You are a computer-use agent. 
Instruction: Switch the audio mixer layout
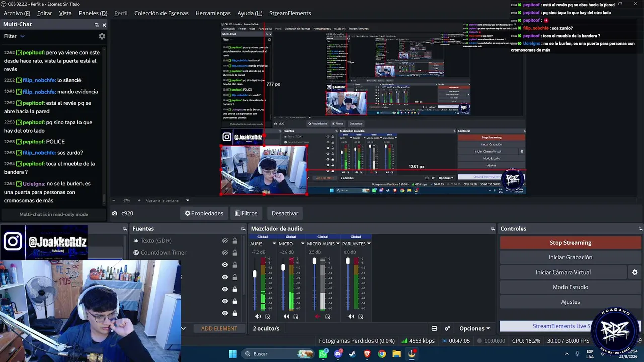434,328
